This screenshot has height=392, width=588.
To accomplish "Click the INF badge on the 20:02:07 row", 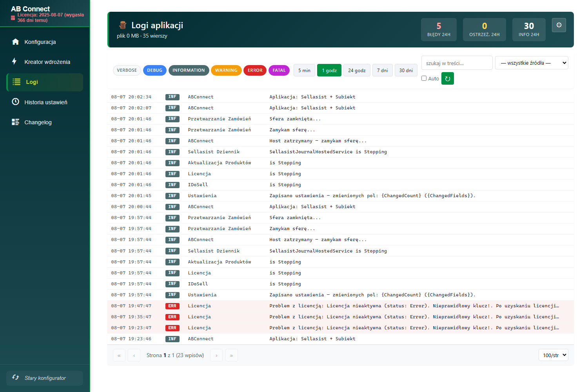I will (x=172, y=108).
